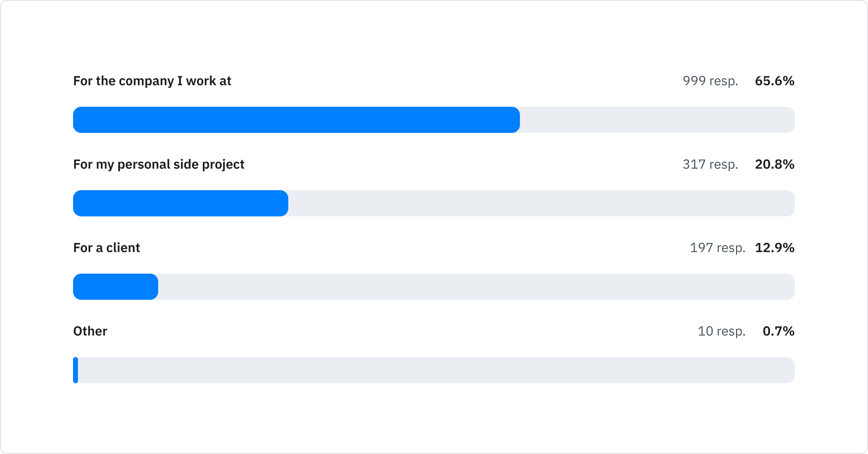Click gray unfilled portion of company bar
Screen dimensions: 868x454
[x=657, y=120]
